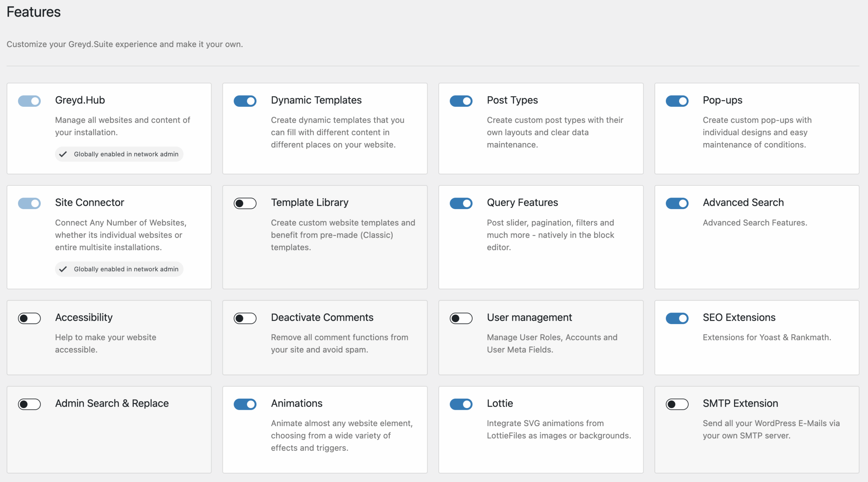Click 'Manage all websites and content' description

tap(122, 126)
